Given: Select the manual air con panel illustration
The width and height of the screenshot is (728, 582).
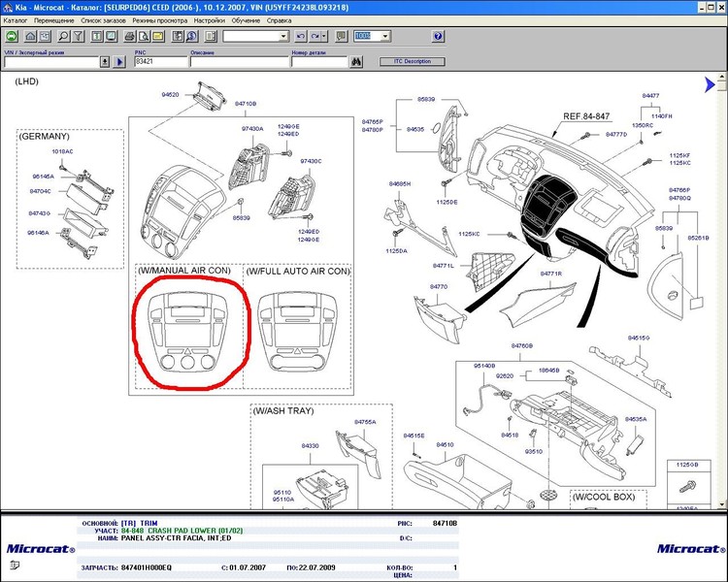Looking at the screenshot, I should point(191,332).
